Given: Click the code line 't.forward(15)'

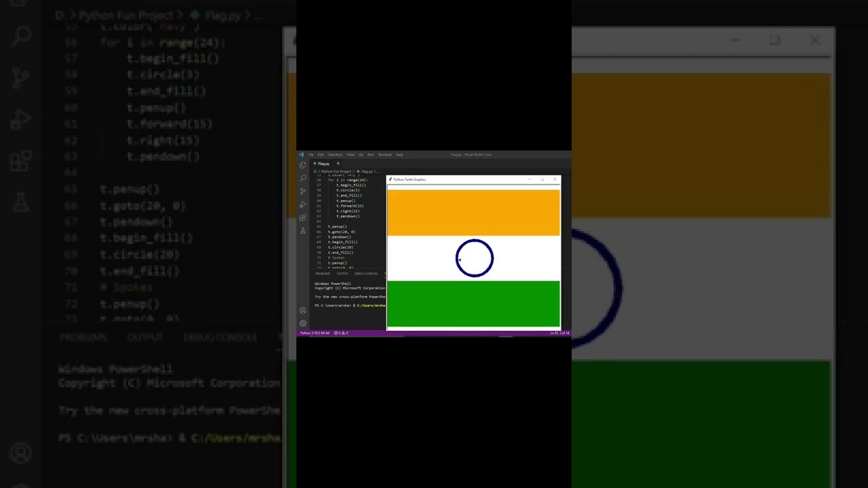Looking at the screenshot, I should [x=350, y=206].
